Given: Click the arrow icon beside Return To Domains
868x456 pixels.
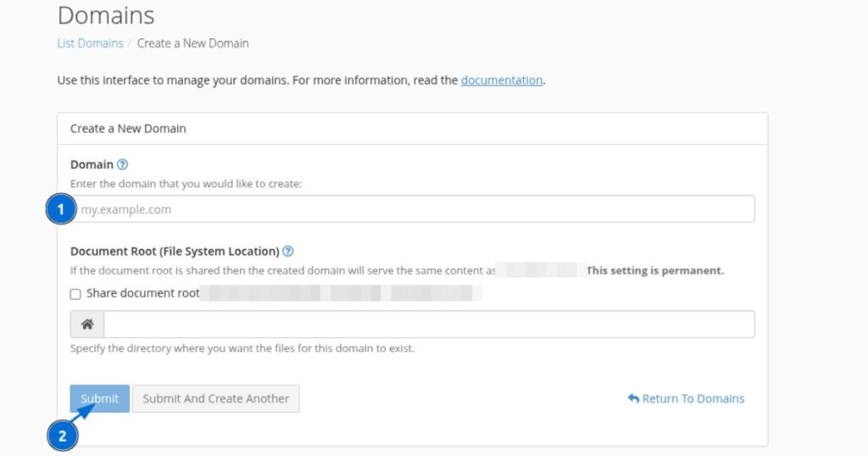Looking at the screenshot, I should (x=633, y=398).
